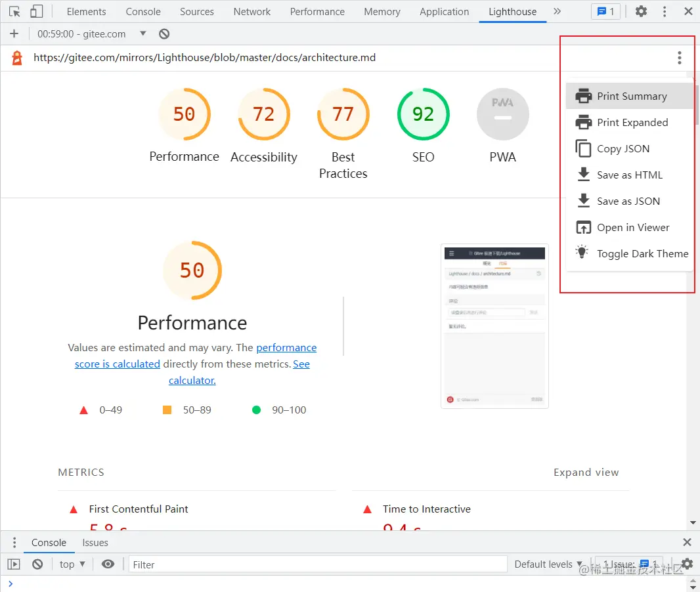Activate the inspect element picker icon

pyautogui.click(x=14, y=12)
